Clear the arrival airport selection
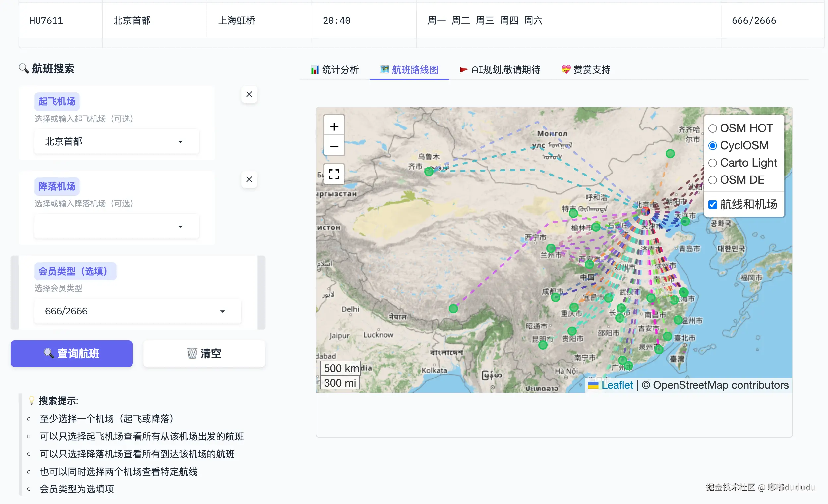 coord(249,179)
